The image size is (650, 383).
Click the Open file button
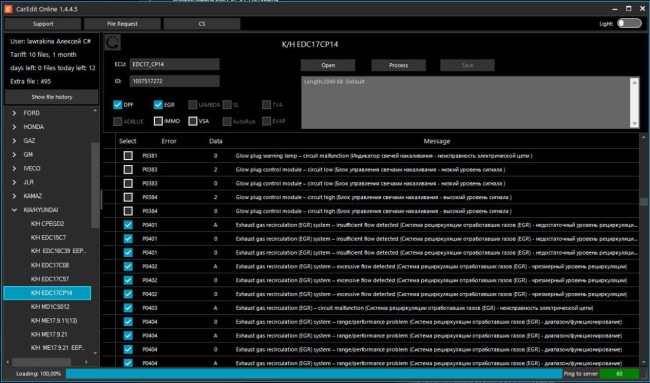point(328,65)
